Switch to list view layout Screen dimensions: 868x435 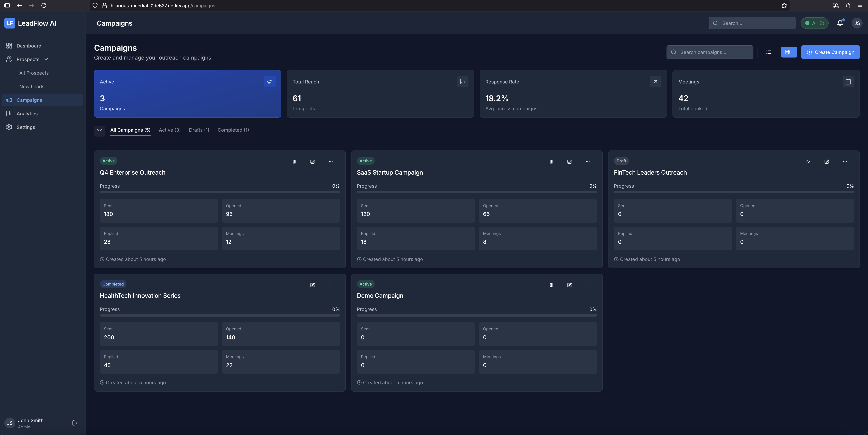point(769,52)
